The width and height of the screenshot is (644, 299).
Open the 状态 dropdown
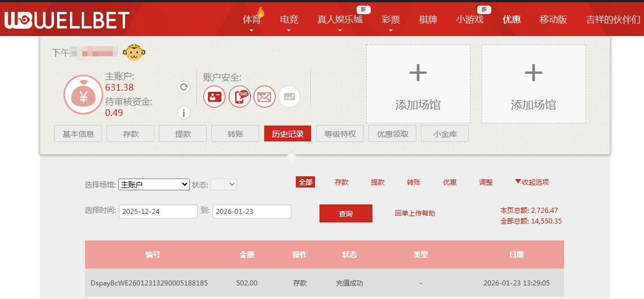(x=224, y=184)
